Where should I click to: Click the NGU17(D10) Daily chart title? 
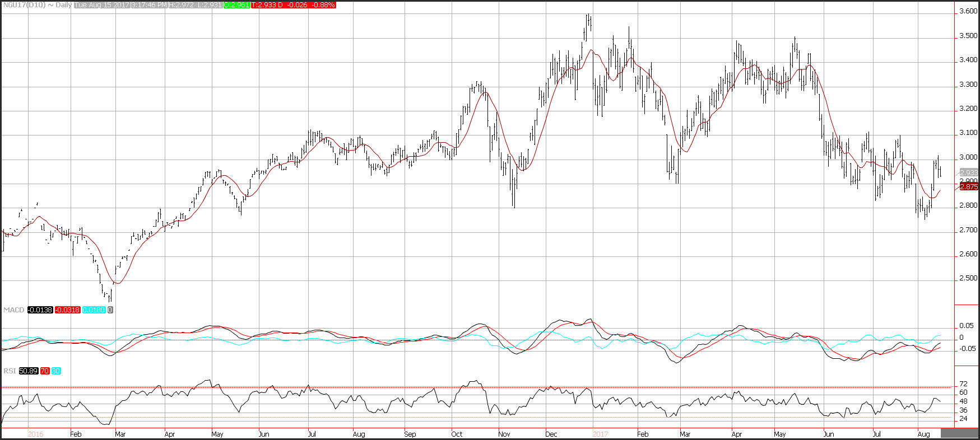coord(36,5)
